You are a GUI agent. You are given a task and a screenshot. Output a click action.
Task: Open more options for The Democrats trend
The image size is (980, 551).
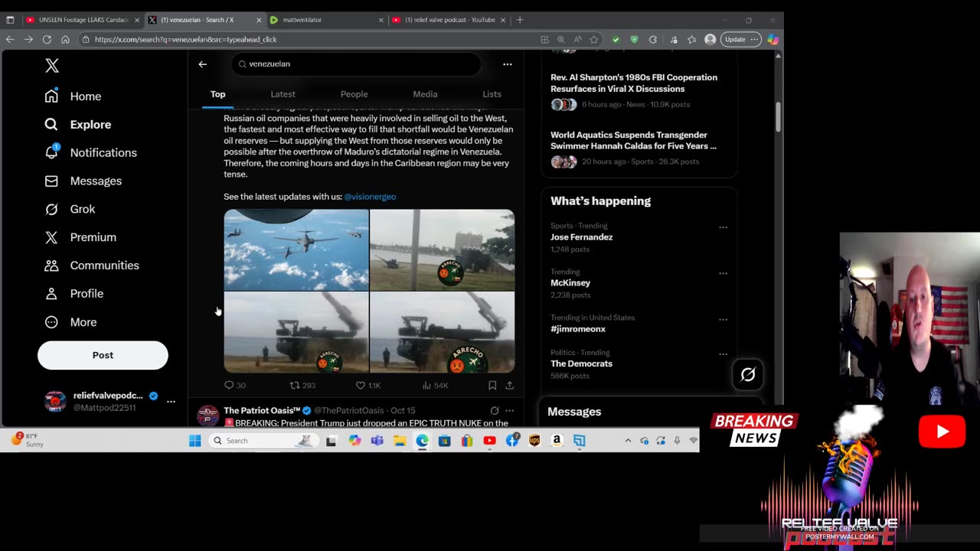723,354
